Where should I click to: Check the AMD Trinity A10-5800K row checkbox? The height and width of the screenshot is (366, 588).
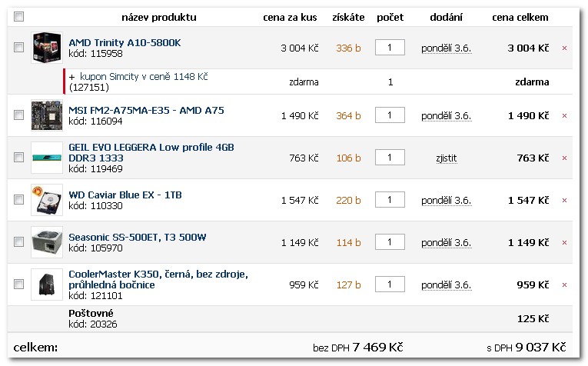(x=18, y=47)
